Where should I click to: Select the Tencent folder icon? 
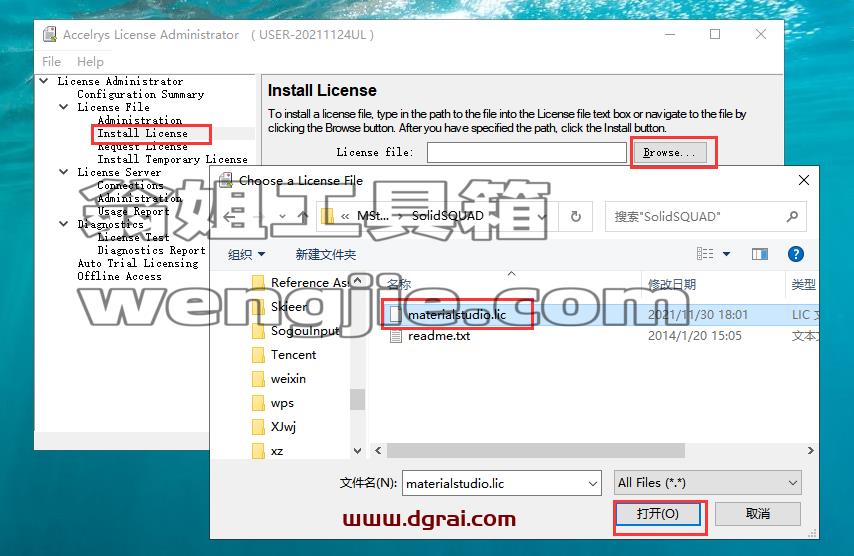coord(258,355)
